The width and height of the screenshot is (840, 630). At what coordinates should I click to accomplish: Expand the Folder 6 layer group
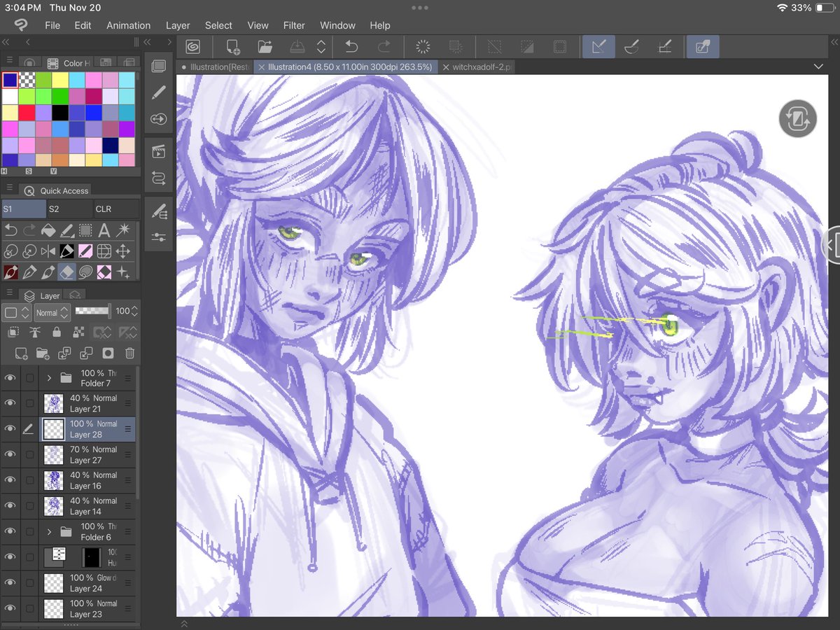[x=48, y=531]
